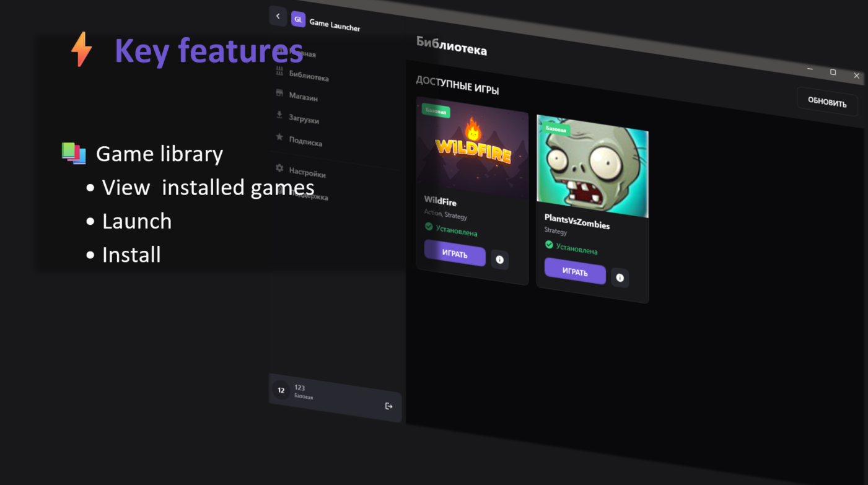Click the logout icon beside user 123
Viewport: 868px width, 485px height.
[x=388, y=406]
